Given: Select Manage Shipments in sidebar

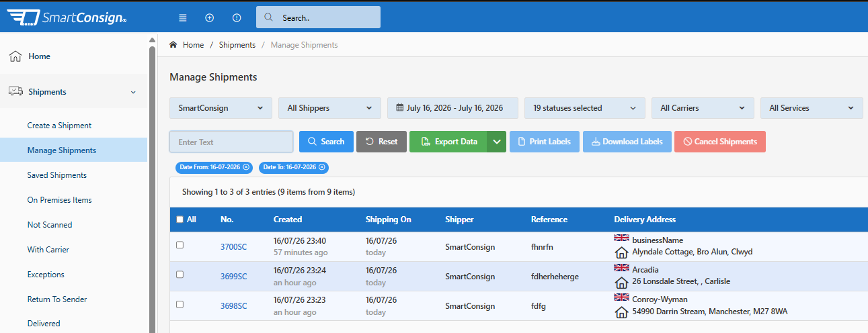Looking at the screenshot, I should [73, 150].
